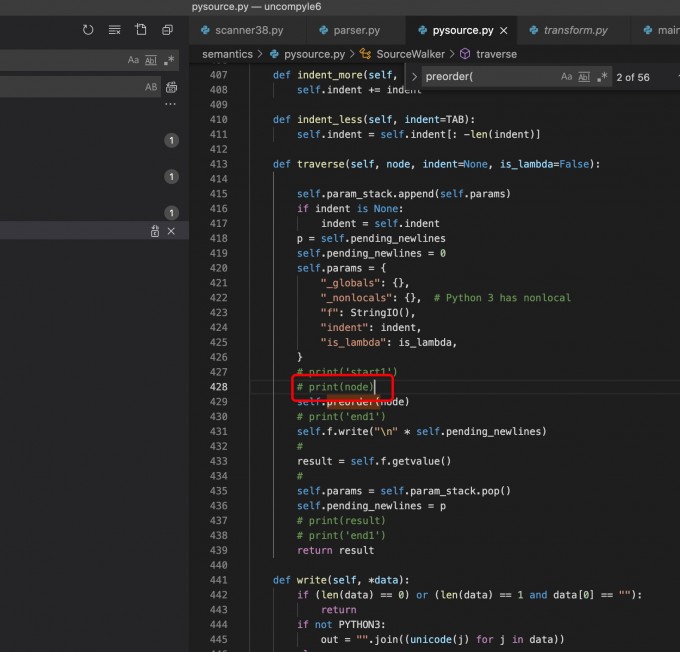Toggle regex in sidebar search box
Image resolution: width=680 pixels, height=652 pixels.
tap(169, 60)
